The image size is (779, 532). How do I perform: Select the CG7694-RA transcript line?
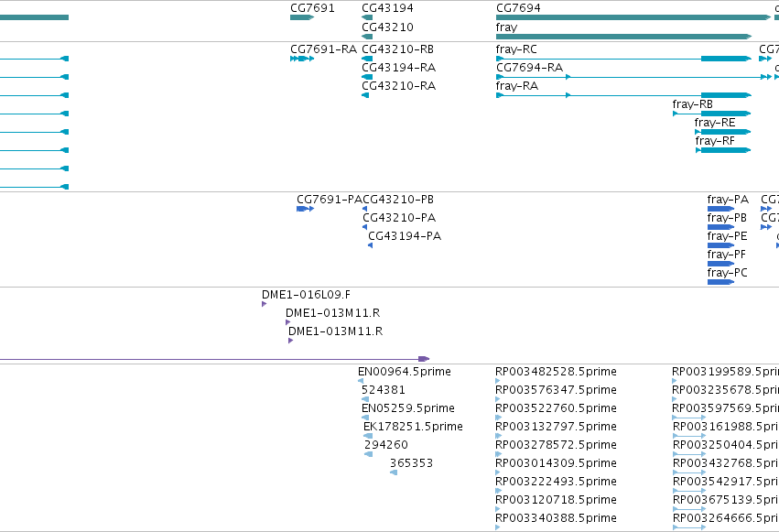tap(634, 77)
